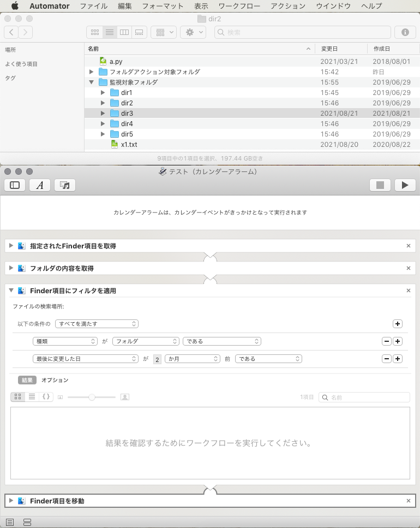This screenshot has width=420, height=528.
Task: Open Finder group-by dropdown
Action: point(164,32)
